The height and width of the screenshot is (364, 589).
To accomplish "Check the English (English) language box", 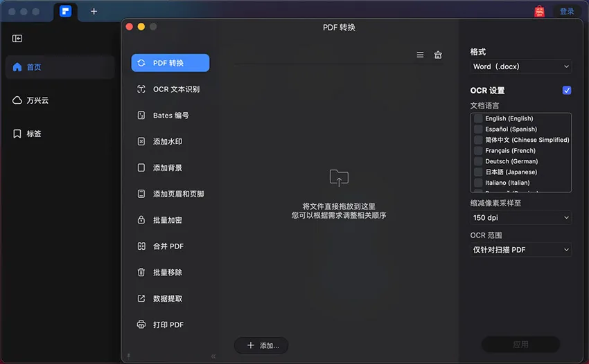I will (x=478, y=118).
